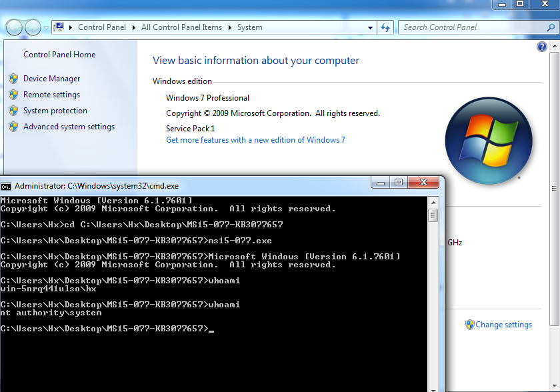The image size is (560, 392).
Task: Click the Forward navigation arrow button
Action: pyautogui.click(x=33, y=27)
